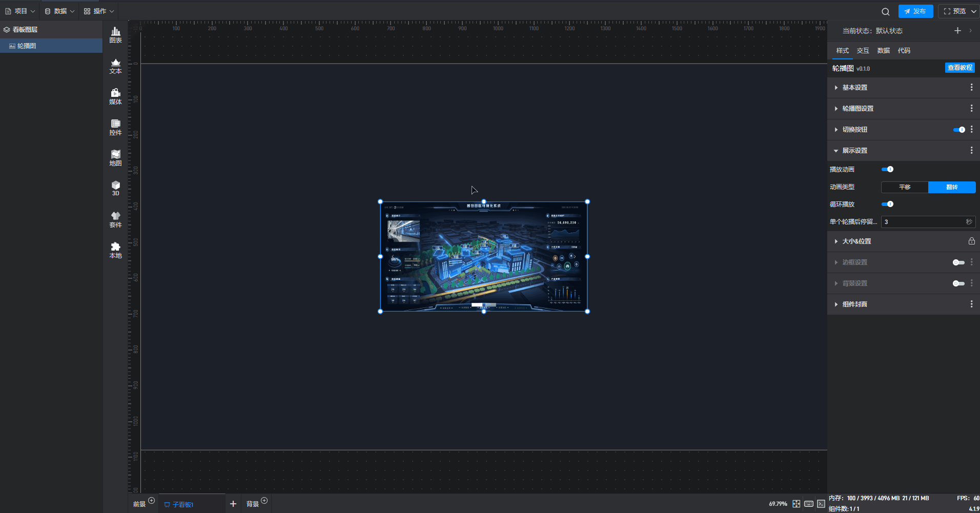Viewport: 980px width, 513px height.
Task: Open the 项目 dropdown menu
Action: (21, 11)
